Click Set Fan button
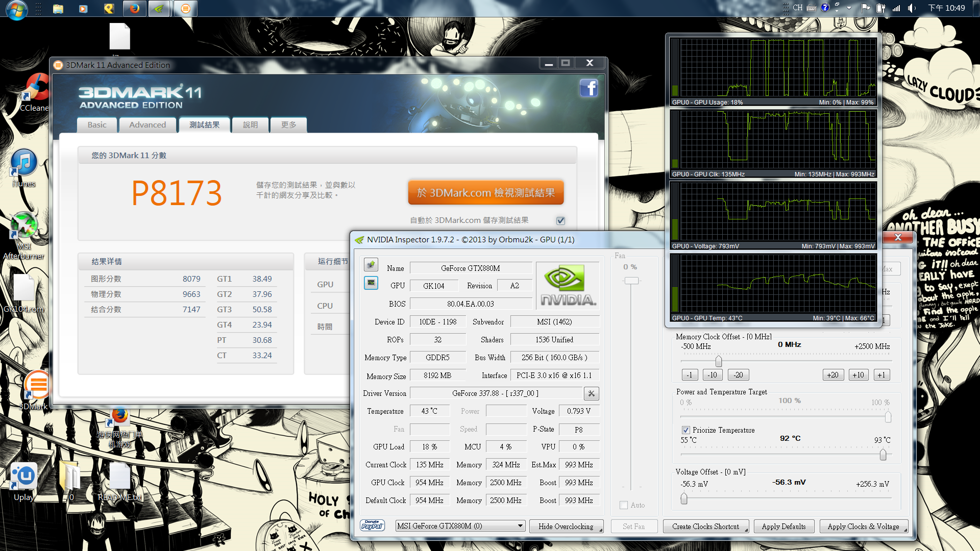980x551 pixels. (633, 526)
